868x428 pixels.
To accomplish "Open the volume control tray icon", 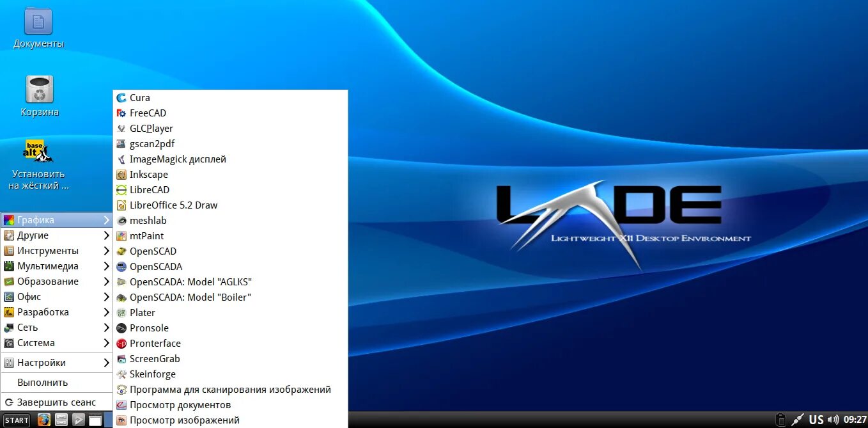I will coord(833,420).
